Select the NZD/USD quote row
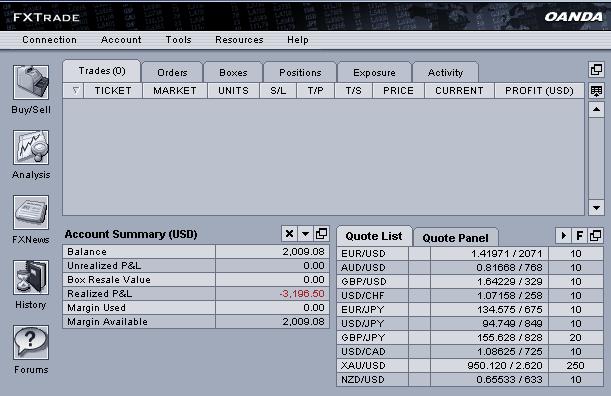This screenshot has height=396, width=611. (470, 380)
